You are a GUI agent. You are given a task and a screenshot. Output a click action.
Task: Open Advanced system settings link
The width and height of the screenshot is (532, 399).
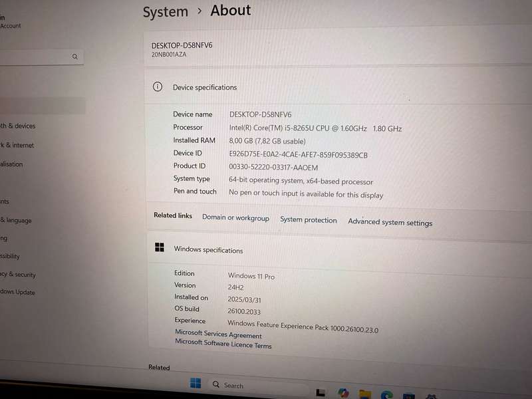pyautogui.click(x=390, y=222)
